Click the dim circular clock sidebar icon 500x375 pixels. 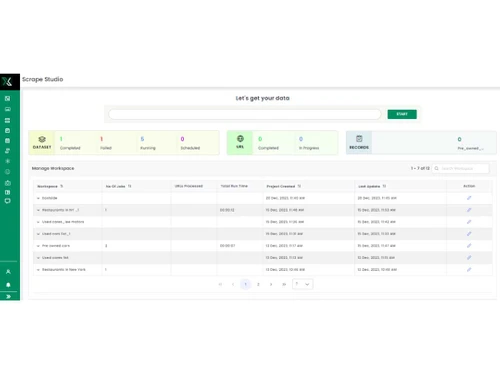tap(8, 172)
